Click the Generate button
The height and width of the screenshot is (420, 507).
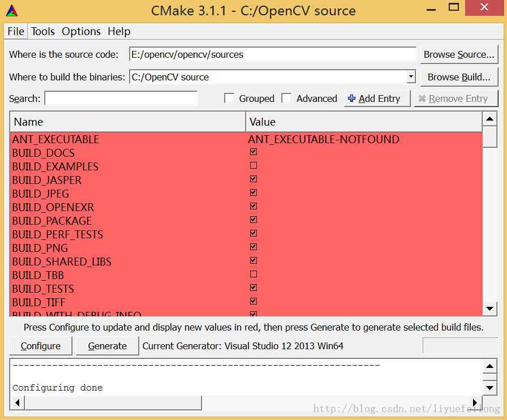click(x=108, y=346)
